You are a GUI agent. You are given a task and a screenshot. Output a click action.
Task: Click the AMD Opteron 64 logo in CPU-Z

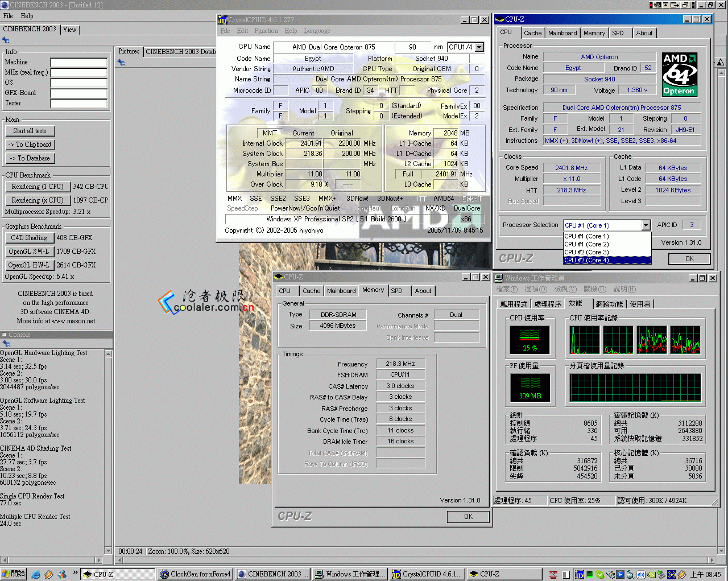pos(680,75)
